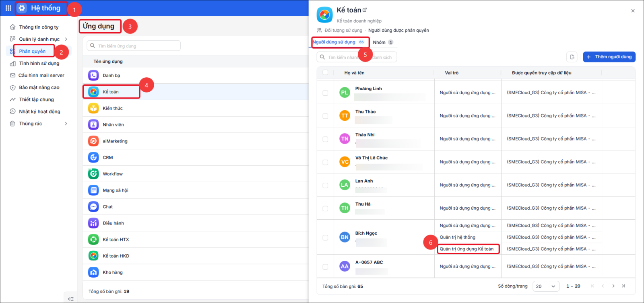644x303 pixels.
Task: Open the Điều hành app icon
Action: pyautogui.click(x=93, y=223)
